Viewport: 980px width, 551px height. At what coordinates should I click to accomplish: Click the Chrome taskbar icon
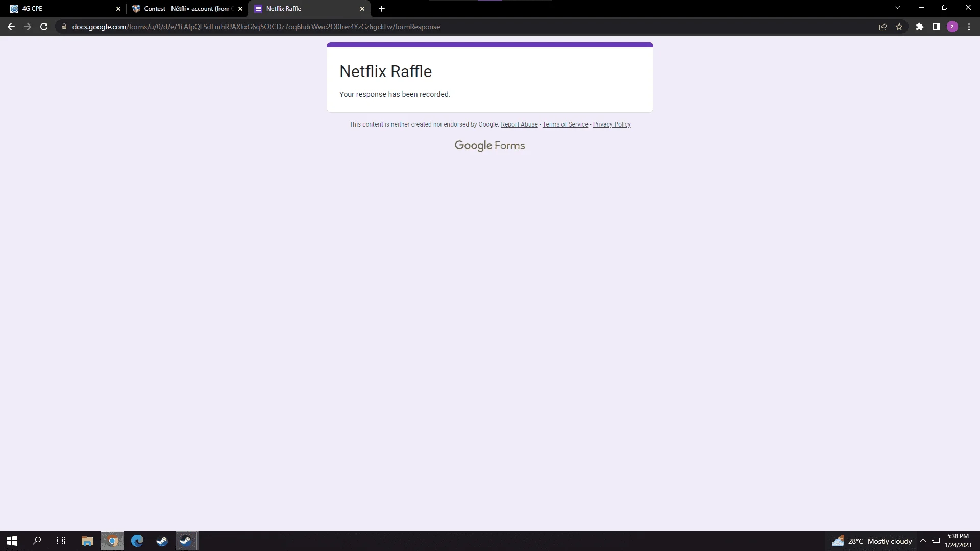112,541
